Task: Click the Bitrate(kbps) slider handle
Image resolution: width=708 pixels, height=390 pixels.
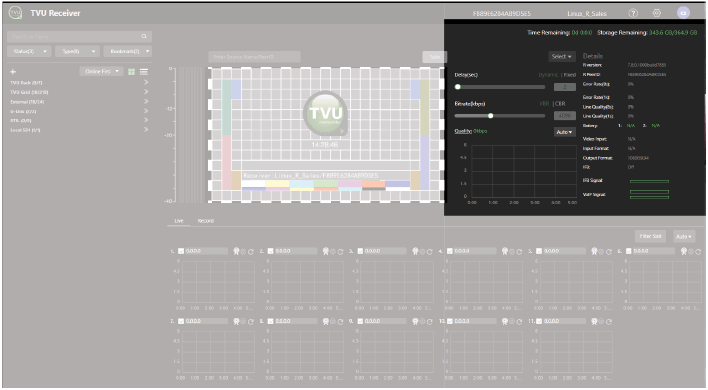Action: coord(491,116)
